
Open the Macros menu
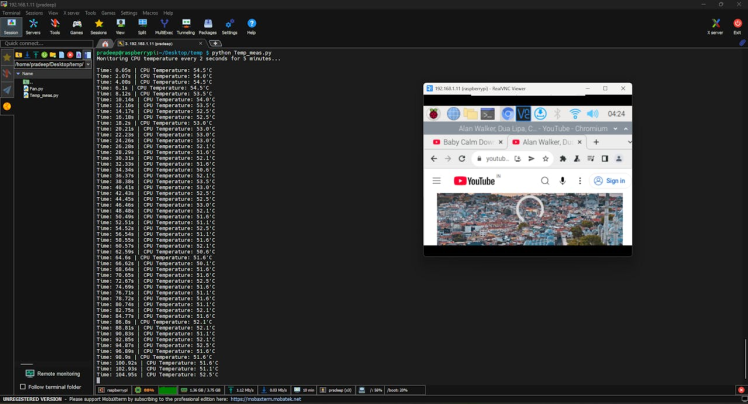point(150,13)
